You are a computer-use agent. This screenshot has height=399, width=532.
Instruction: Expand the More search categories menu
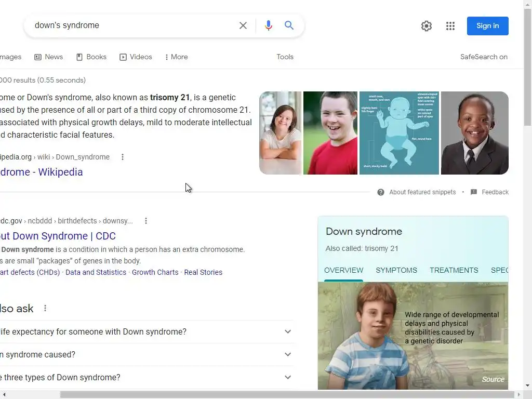pyautogui.click(x=177, y=57)
